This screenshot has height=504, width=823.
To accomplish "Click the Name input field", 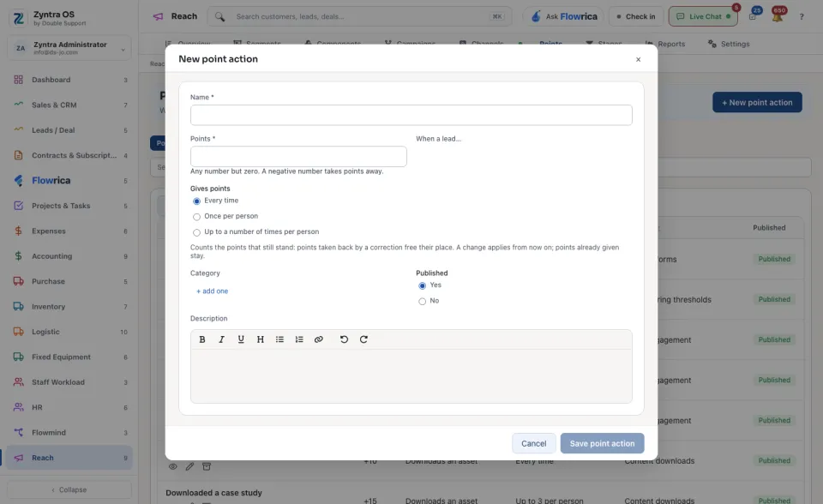I will [411, 115].
